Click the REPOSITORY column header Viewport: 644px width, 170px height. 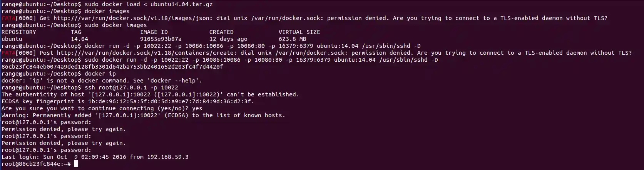[19, 32]
